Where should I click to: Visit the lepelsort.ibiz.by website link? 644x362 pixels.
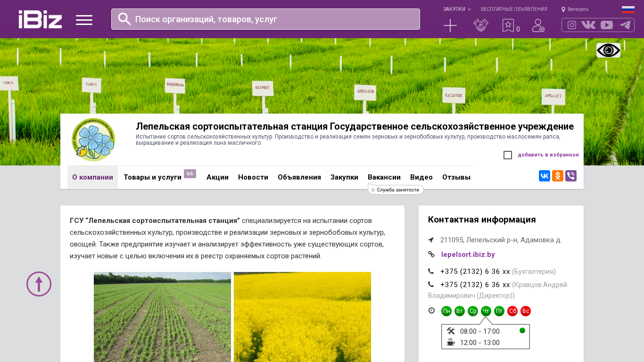468,255
